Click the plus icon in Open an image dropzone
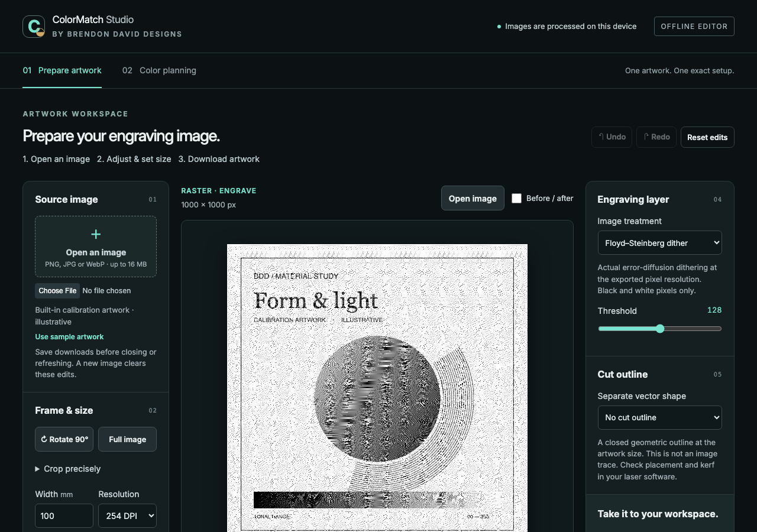Viewport: 757px width, 532px height. 96,234
